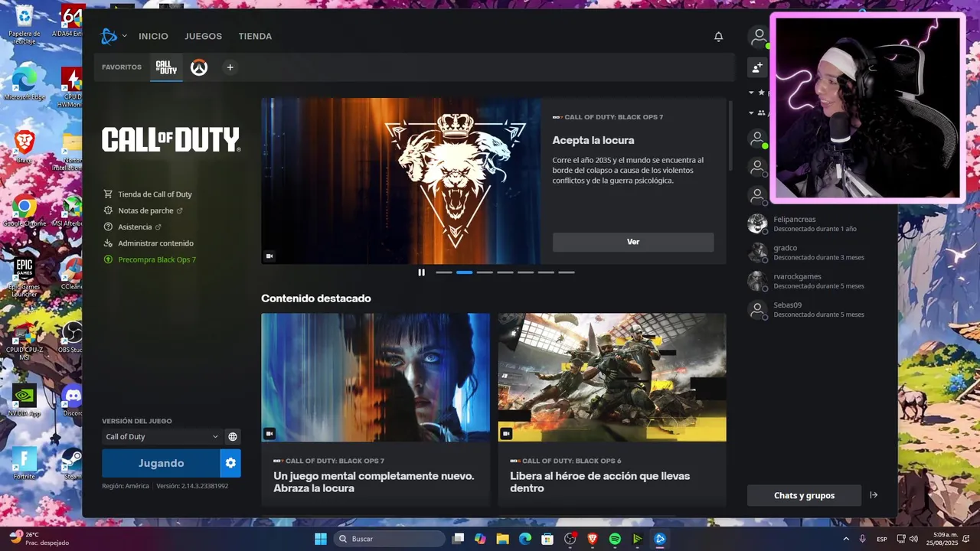Open game settings gear next to Jugando
This screenshot has width=980, height=551.
[x=230, y=463]
